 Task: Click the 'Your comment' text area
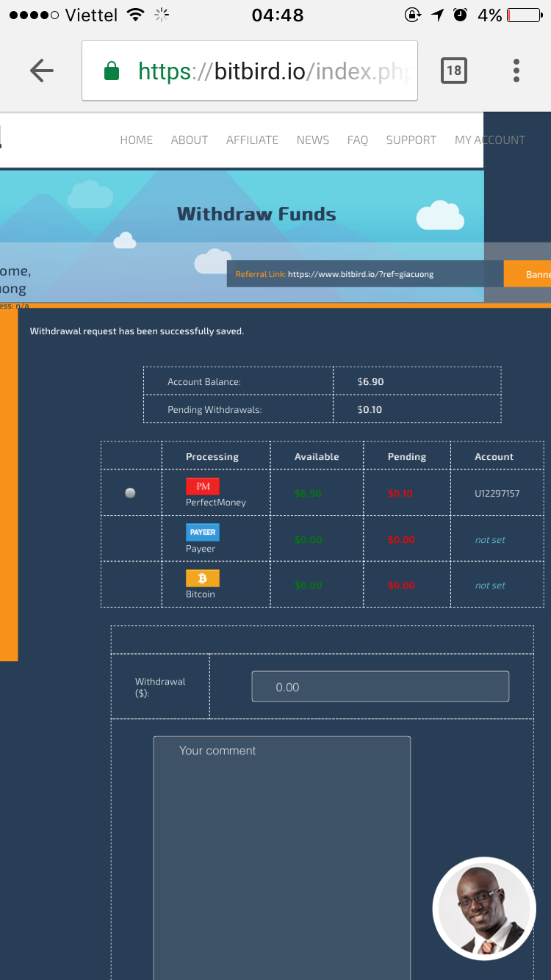(x=281, y=858)
